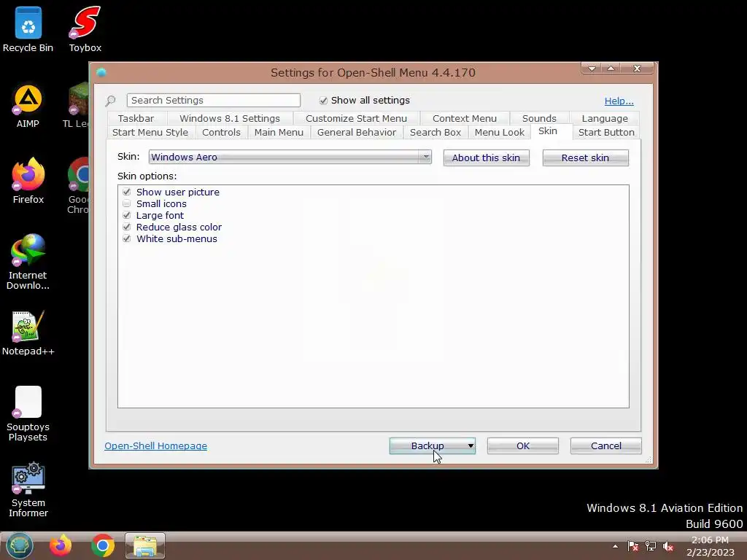
Task: Open the Recycle Bin desktop icon
Action: (x=28, y=28)
